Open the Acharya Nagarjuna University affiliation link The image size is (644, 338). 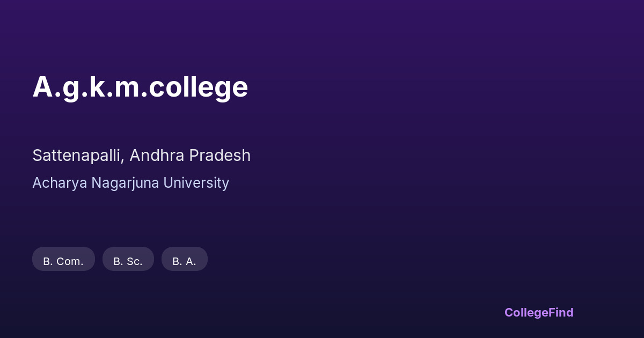(130, 183)
